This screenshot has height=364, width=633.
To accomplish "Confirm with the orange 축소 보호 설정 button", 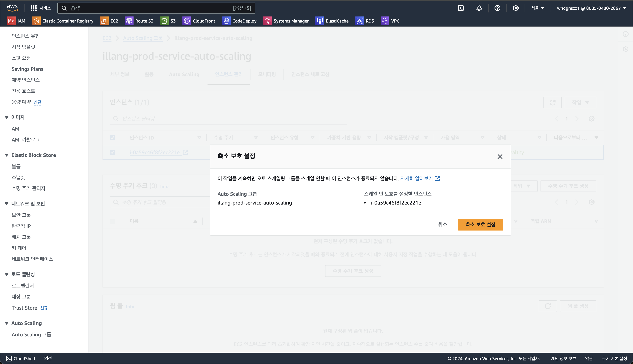I will click(480, 224).
